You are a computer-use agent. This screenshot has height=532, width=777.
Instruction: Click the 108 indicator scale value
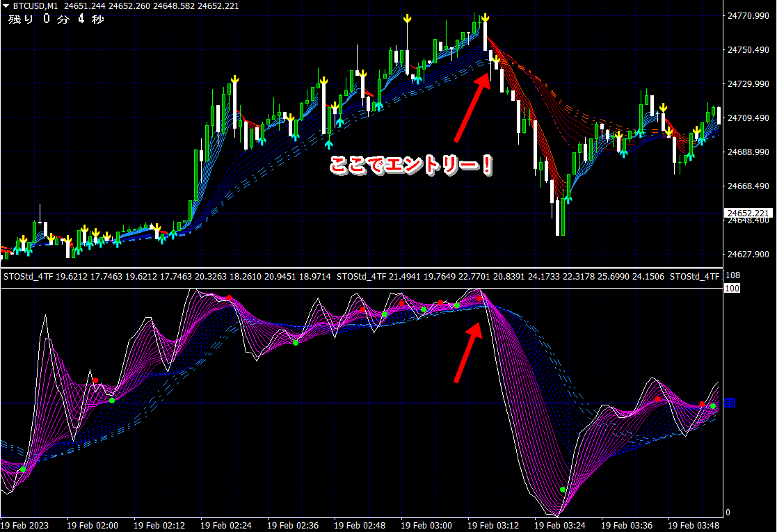point(732,275)
